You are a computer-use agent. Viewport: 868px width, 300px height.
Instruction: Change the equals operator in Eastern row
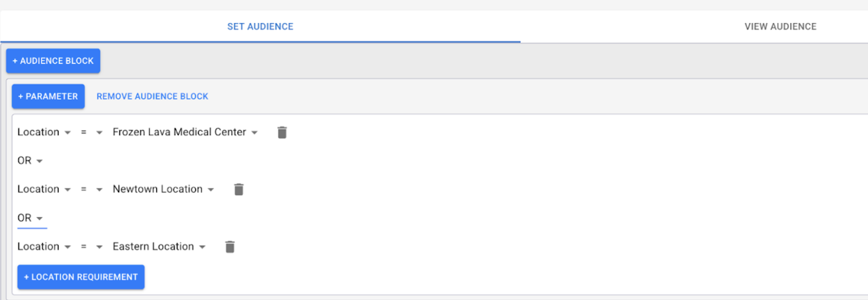(x=91, y=247)
